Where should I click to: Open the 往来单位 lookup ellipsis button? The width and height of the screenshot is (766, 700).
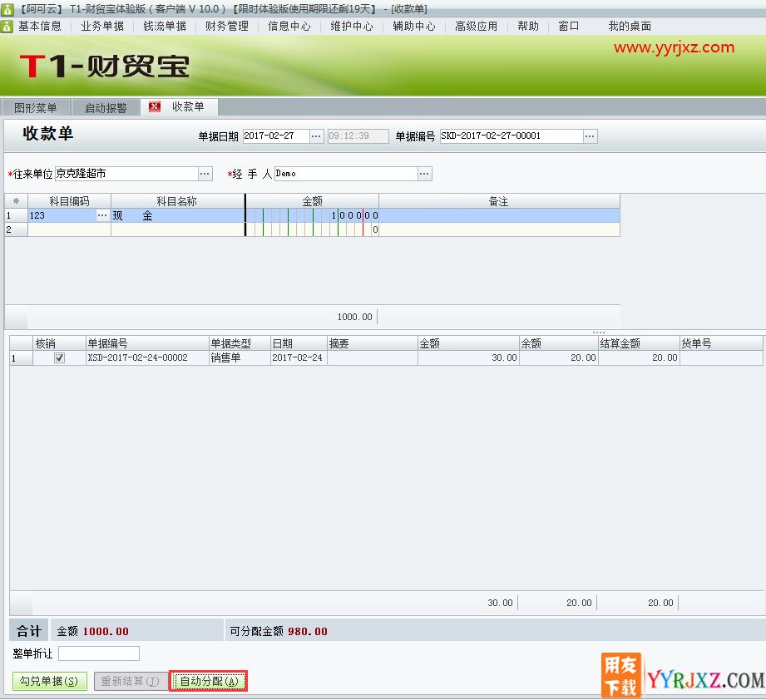tap(205, 174)
